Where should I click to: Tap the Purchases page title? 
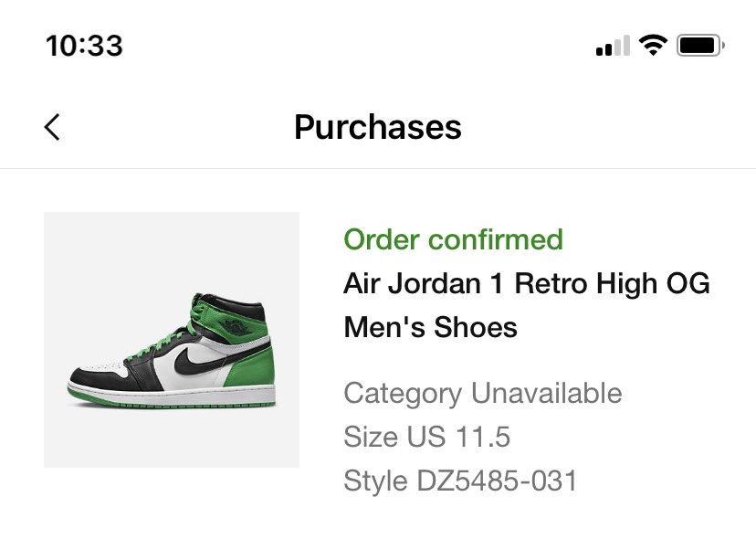pos(378,127)
